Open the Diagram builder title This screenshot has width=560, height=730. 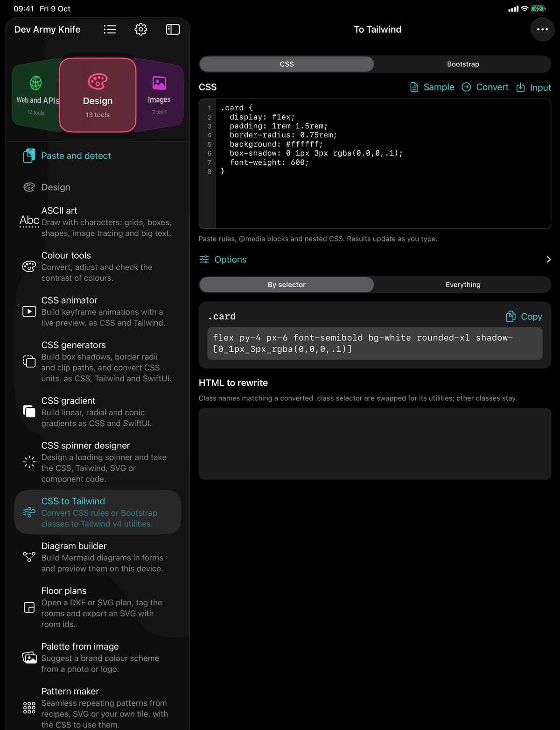tap(74, 546)
